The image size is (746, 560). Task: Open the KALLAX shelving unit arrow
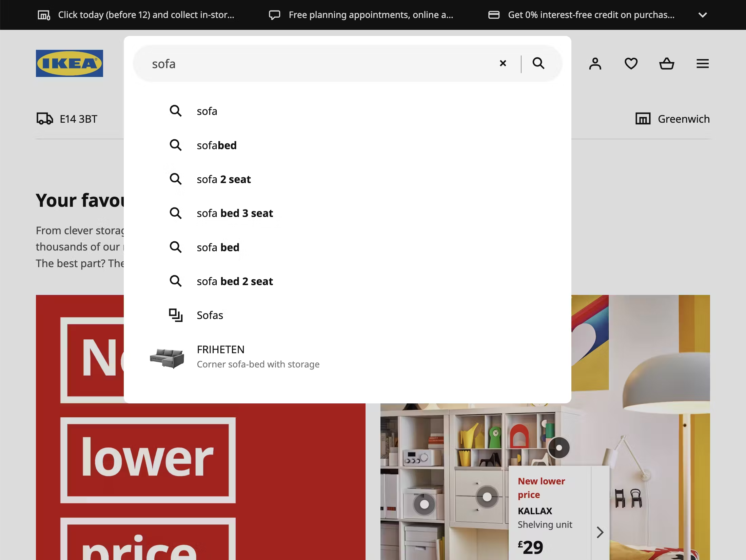600,532
